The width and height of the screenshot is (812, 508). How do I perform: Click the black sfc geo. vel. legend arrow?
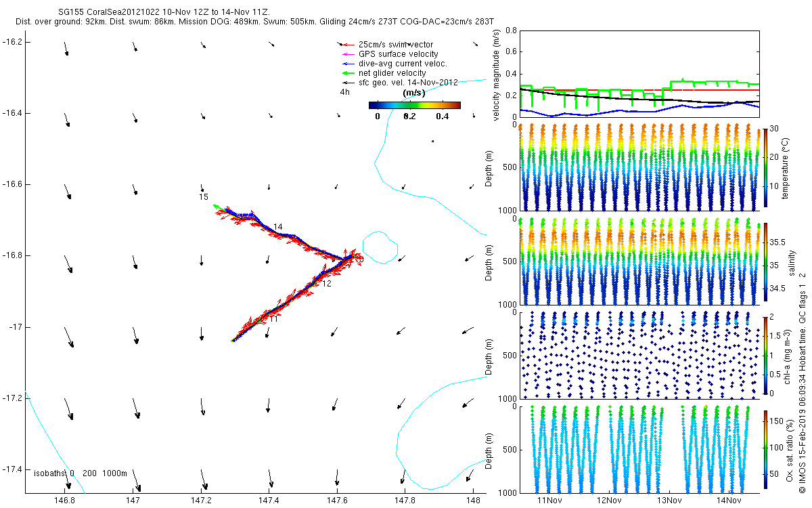tap(346, 82)
